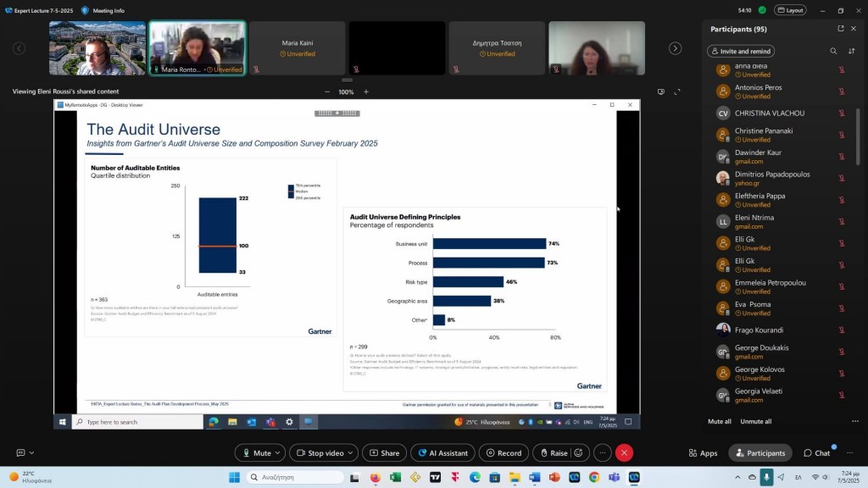Search participants with the magnifier icon

833,51
